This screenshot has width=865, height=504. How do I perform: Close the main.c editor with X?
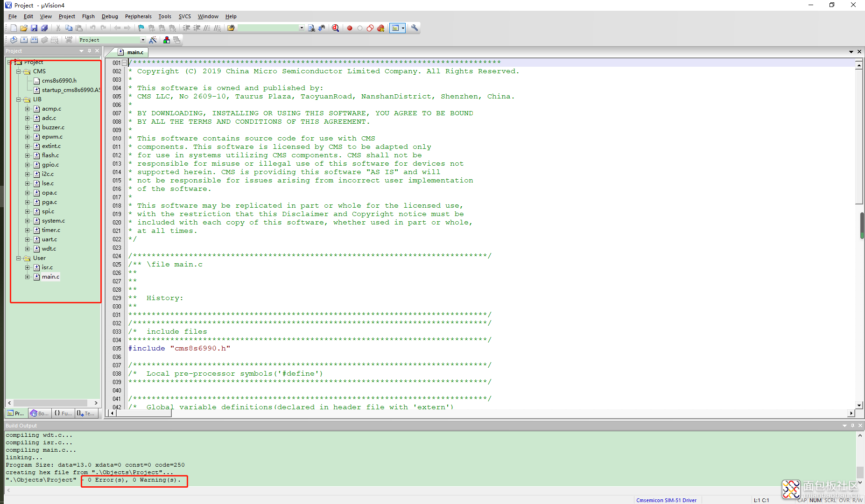(x=859, y=52)
